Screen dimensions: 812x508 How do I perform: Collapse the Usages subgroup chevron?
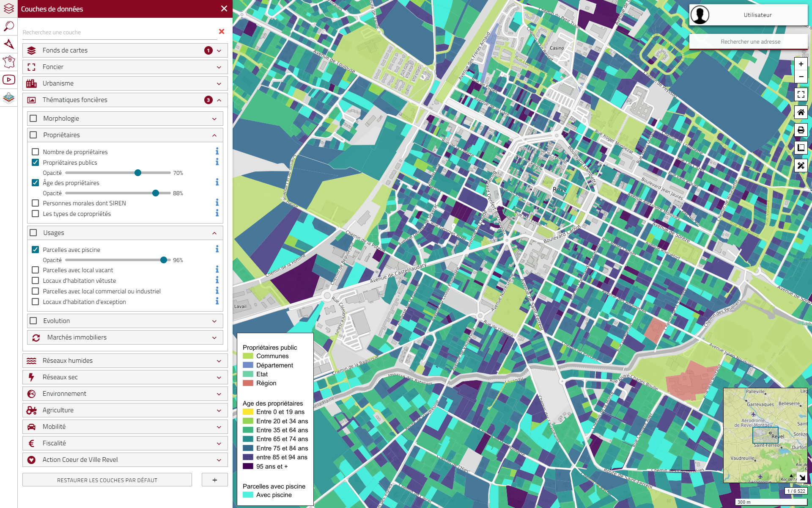click(214, 233)
